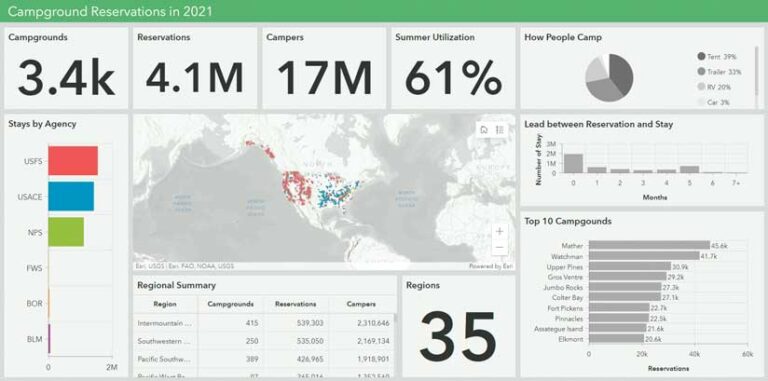
Task: Sort table by Reservations column header
Action: coord(295,304)
